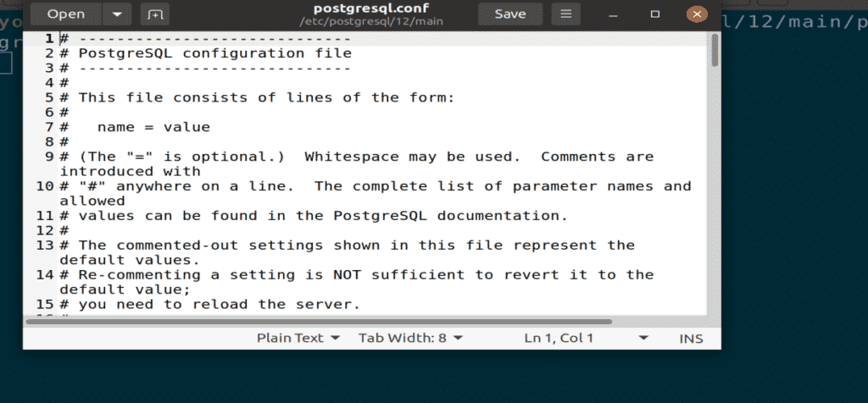Minimize the gedit window
The width and height of the screenshot is (868, 403).
[x=613, y=15]
